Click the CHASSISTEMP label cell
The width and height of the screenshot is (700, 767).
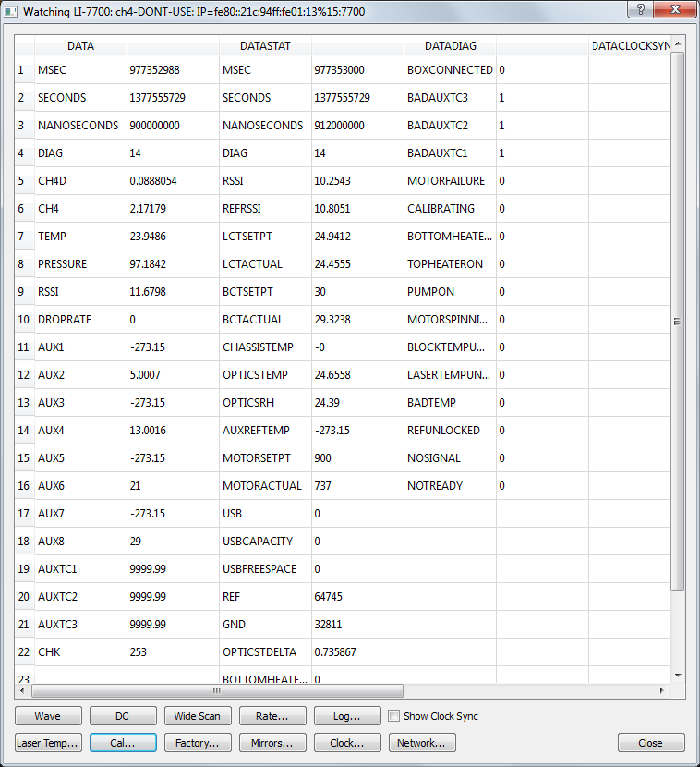(x=265, y=347)
